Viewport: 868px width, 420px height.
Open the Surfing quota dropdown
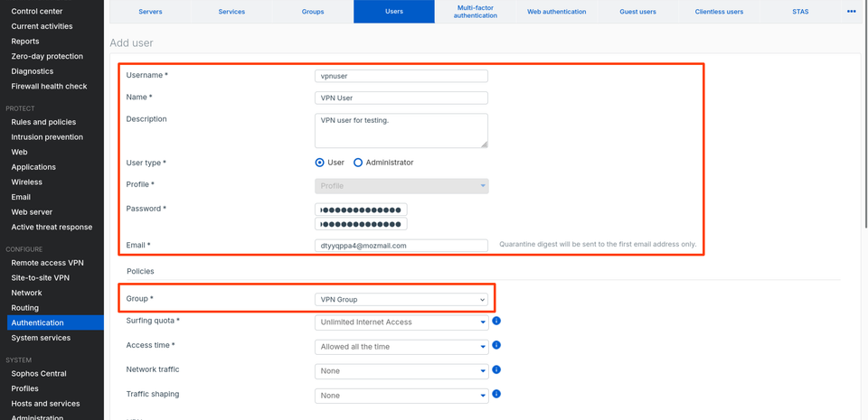coord(401,322)
